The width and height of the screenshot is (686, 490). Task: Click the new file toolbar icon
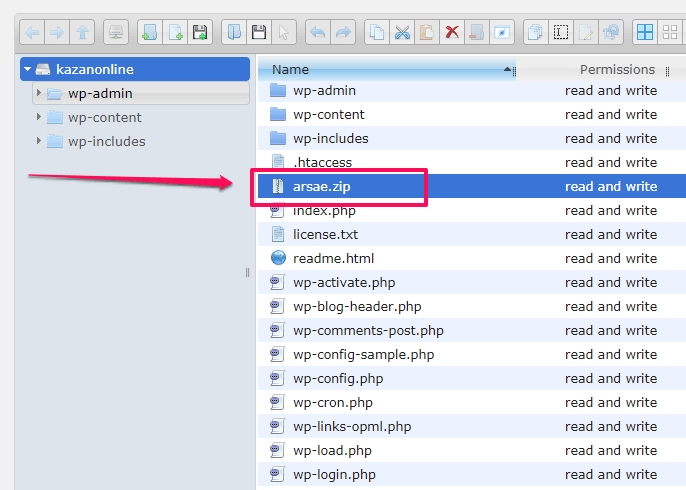click(175, 32)
